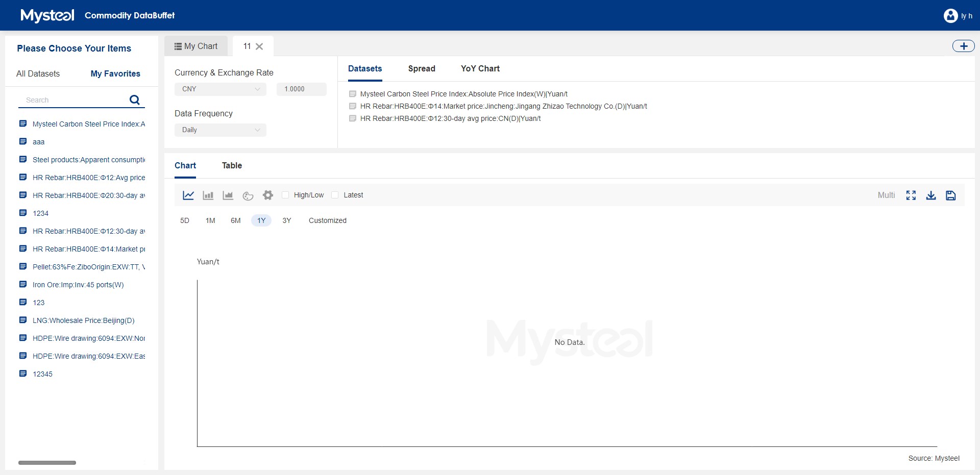Screen dimensions: 980x475
Task: Click icon beside Pellet:63%Fe:ZiboOrigin item
Action: pyautogui.click(x=23, y=266)
